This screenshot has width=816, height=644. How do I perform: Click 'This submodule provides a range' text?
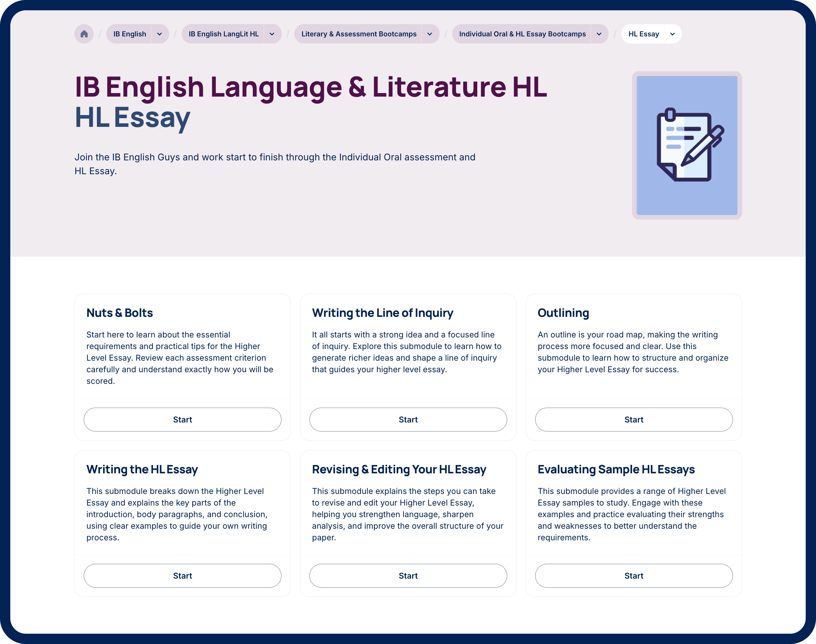631,514
